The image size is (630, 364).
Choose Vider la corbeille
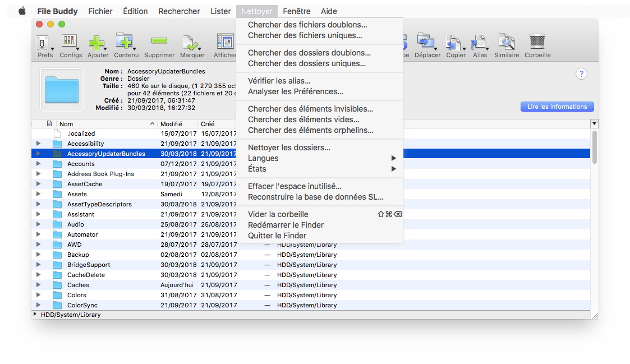coord(320,214)
